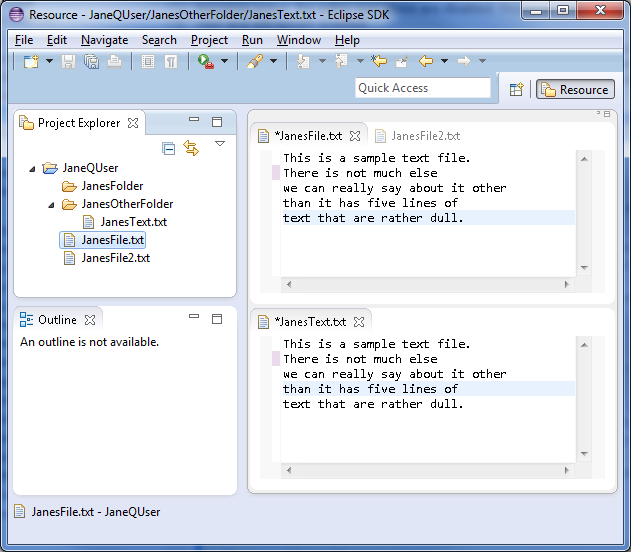
Task: Click the pin editor toolbar icon
Action: (402, 61)
